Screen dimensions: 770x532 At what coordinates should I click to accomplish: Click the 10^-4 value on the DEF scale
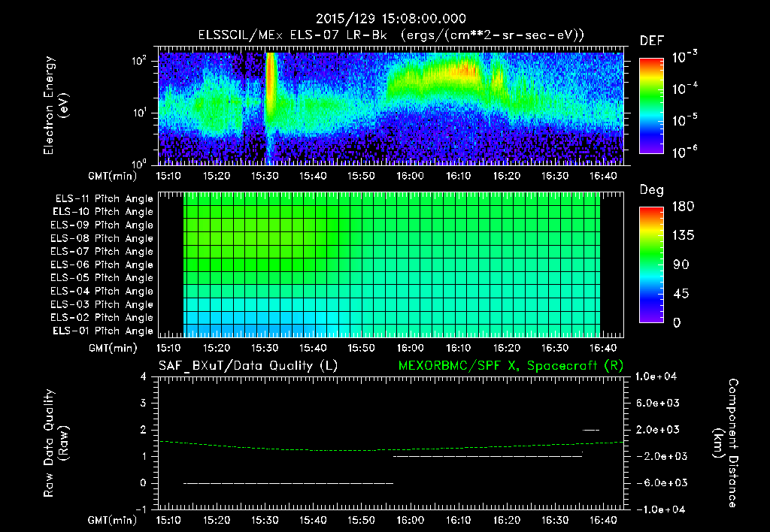685,89
